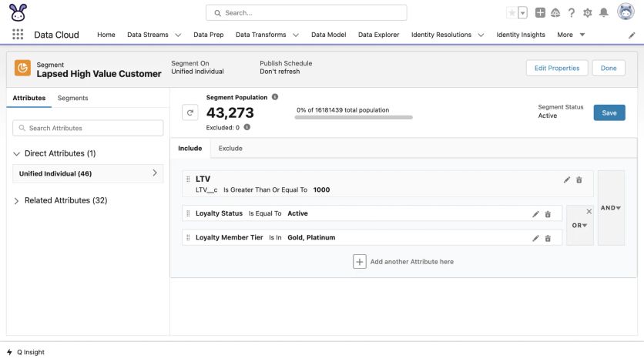644x362 pixels.
Task: Click Add another Attribute here text
Action: 412,262
